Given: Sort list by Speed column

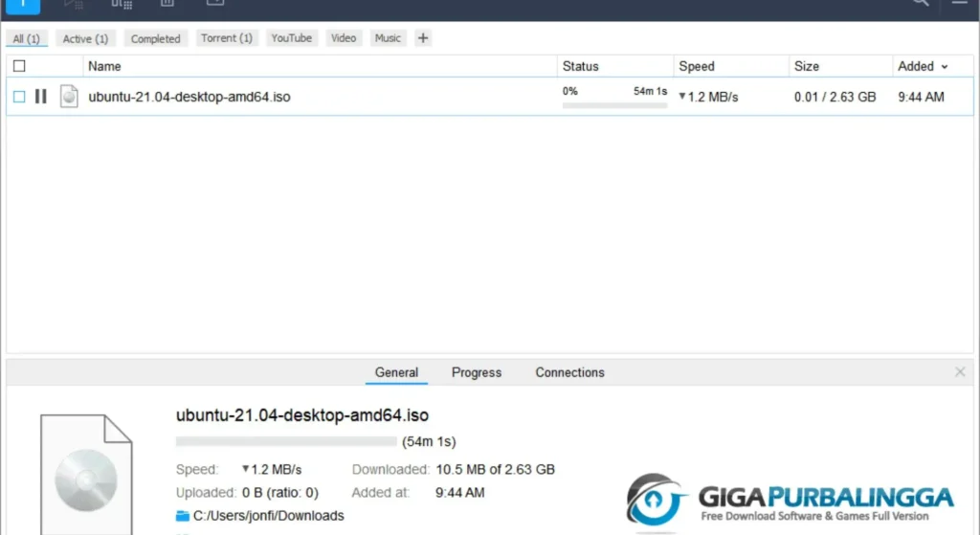Looking at the screenshot, I should tap(697, 66).
